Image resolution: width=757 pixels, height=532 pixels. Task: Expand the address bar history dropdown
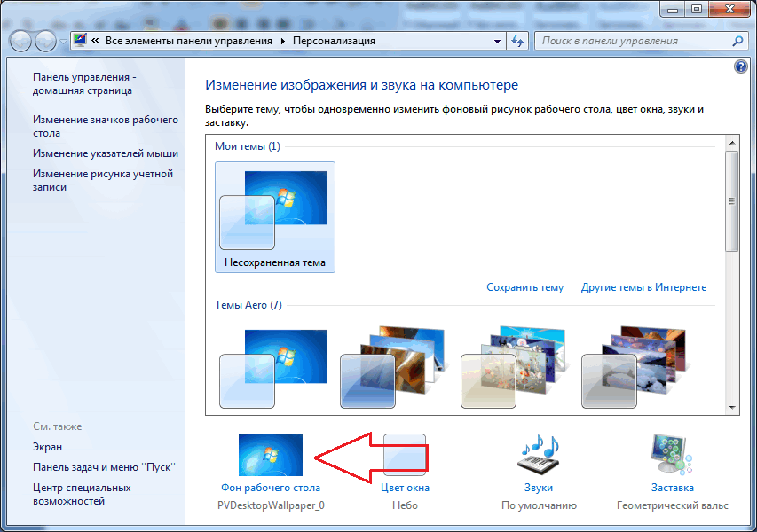tap(497, 42)
